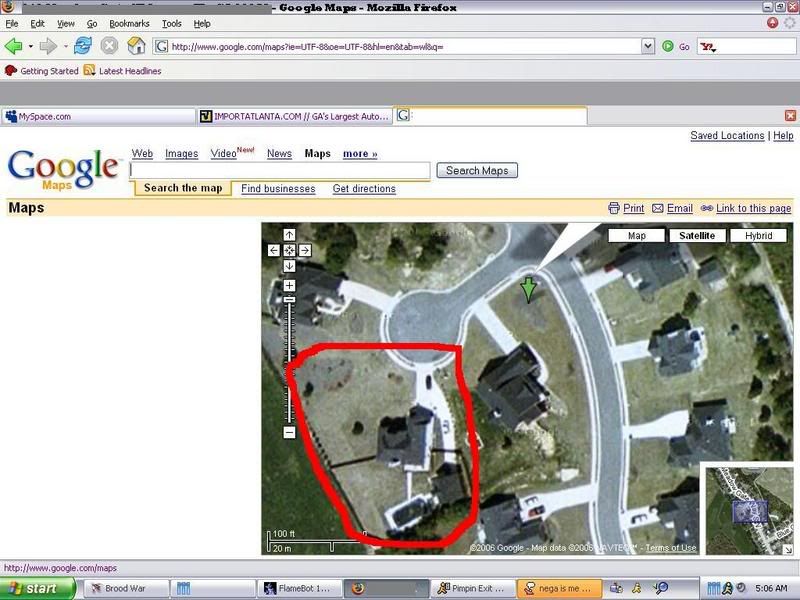Open the Get directions link
800x600 pixels.
point(364,189)
